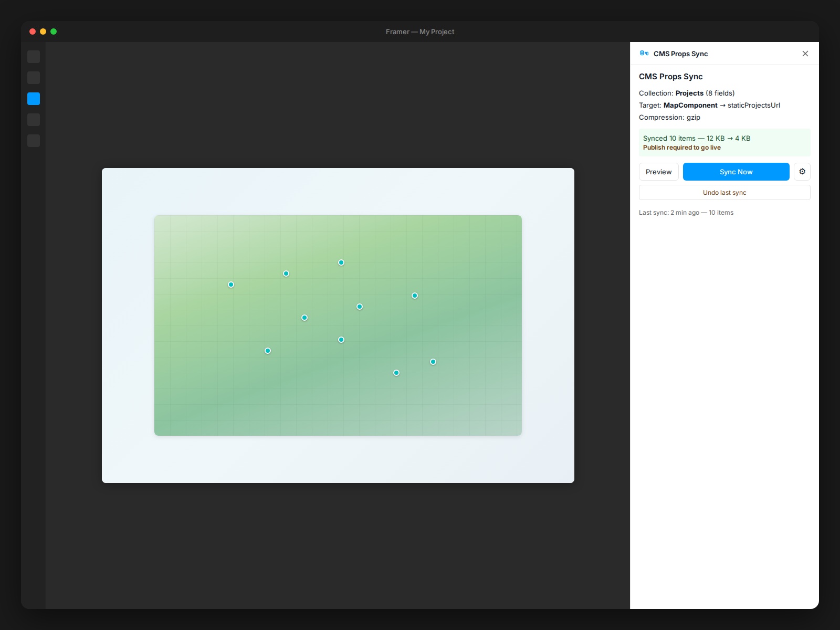This screenshot has height=630, width=840.
Task: Select the active blue tool in left sidebar
Action: (x=34, y=99)
